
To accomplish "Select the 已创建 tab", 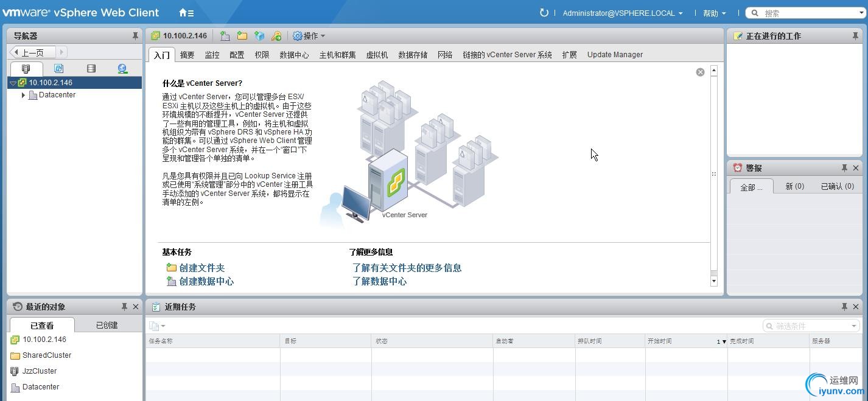I will tap(107, 325).
